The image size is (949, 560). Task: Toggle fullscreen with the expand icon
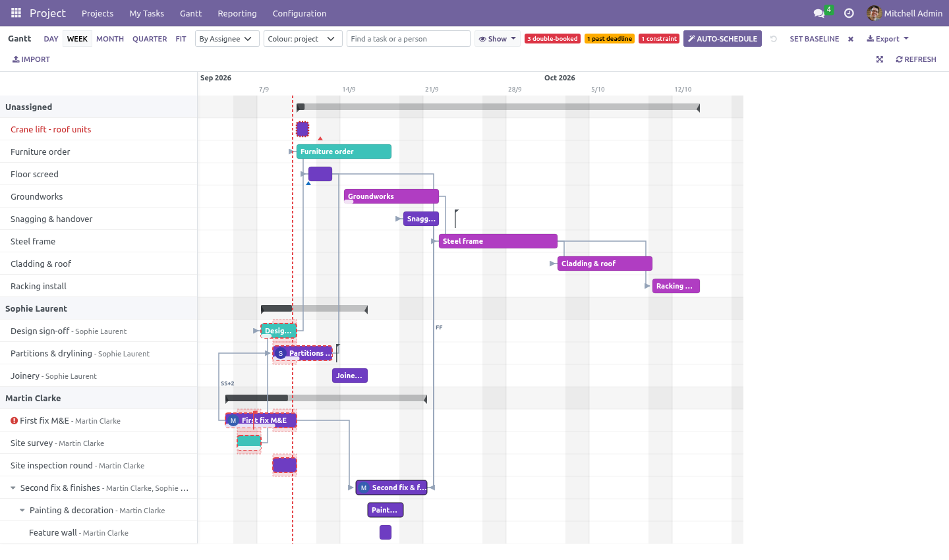coord(880,59)
